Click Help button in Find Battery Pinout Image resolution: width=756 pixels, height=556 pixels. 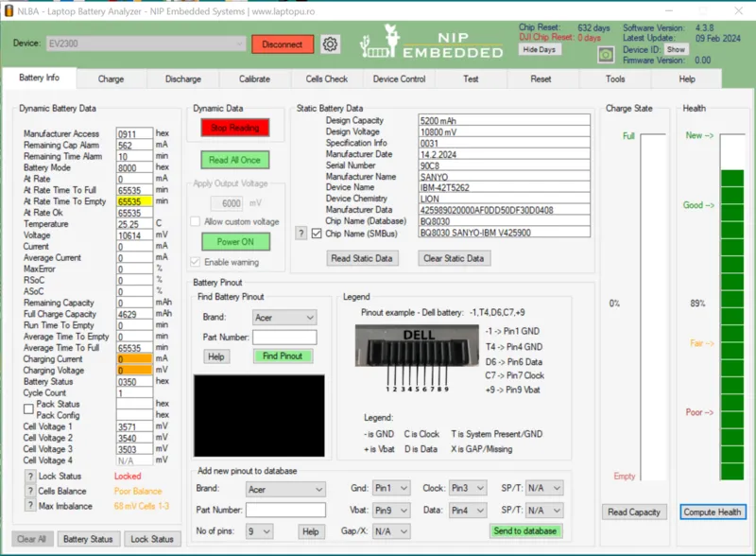coord(216,356)
